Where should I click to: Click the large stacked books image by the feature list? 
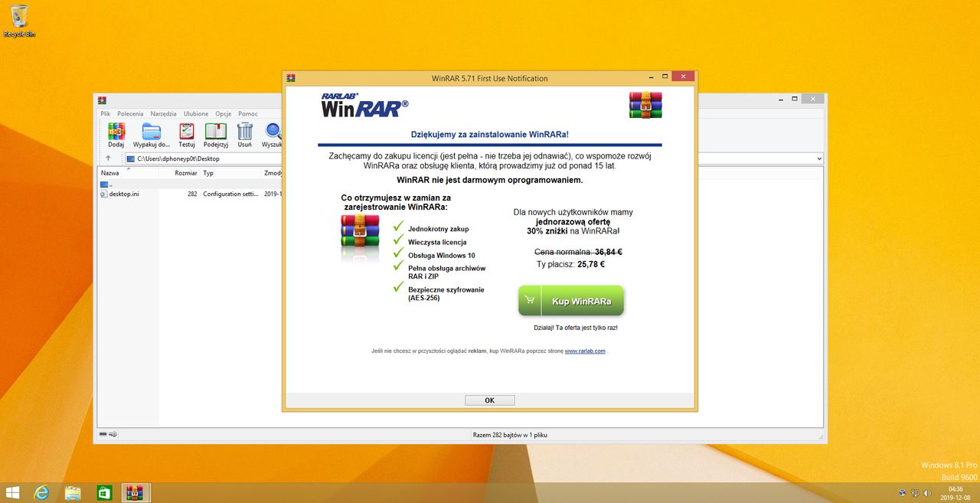(x=360, y=232)
